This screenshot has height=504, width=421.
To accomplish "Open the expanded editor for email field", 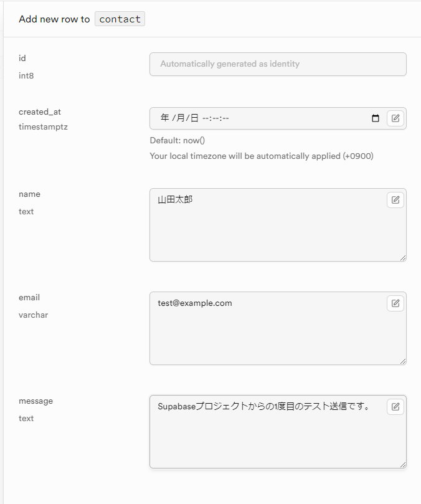I will click(395, 303).
